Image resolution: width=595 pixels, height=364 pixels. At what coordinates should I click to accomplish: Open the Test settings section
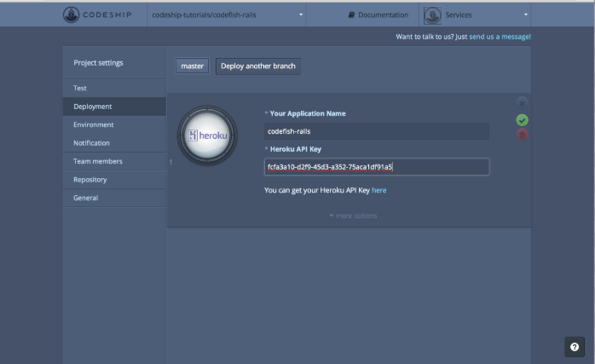pos(114,88)
